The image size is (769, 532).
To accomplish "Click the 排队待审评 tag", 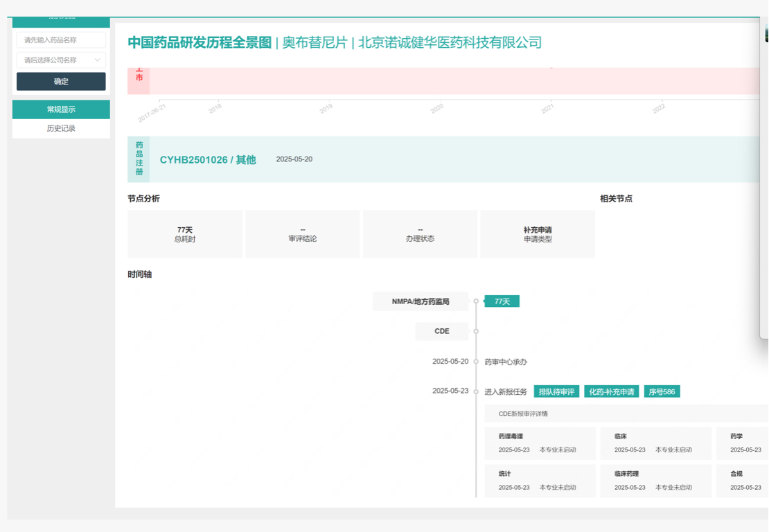I will pyautogui.click(x=556, y=392).
